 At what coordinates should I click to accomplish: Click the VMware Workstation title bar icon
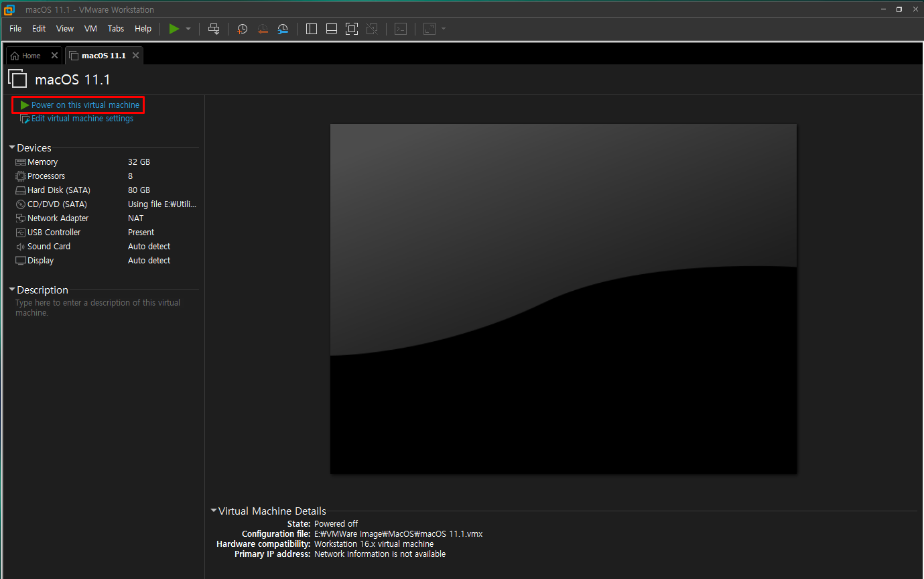[x=9, y=9]
